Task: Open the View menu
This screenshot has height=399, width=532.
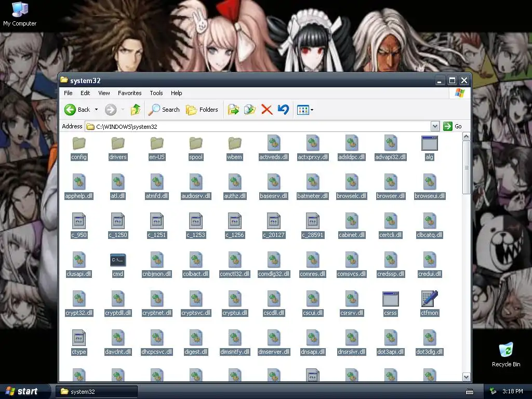Action: [x=104, y=93]
